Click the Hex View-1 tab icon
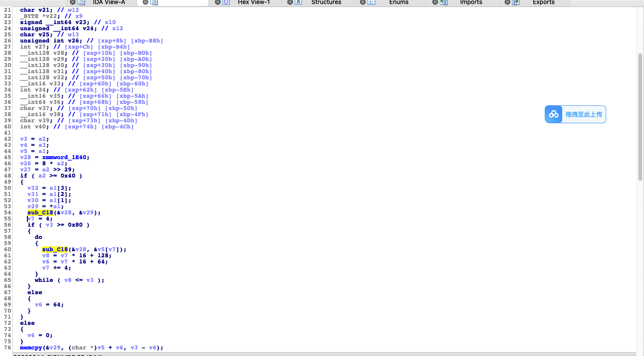 click(226, 2)
